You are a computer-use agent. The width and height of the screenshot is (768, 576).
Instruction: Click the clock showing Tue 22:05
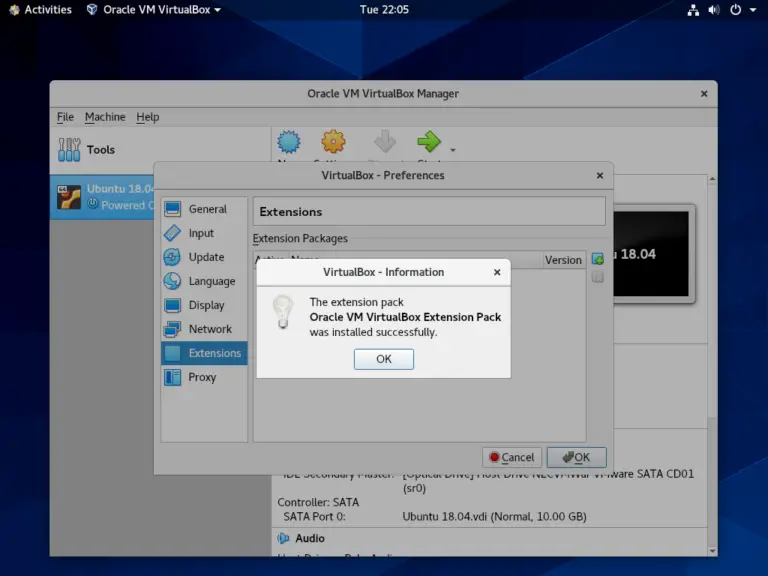384,9
